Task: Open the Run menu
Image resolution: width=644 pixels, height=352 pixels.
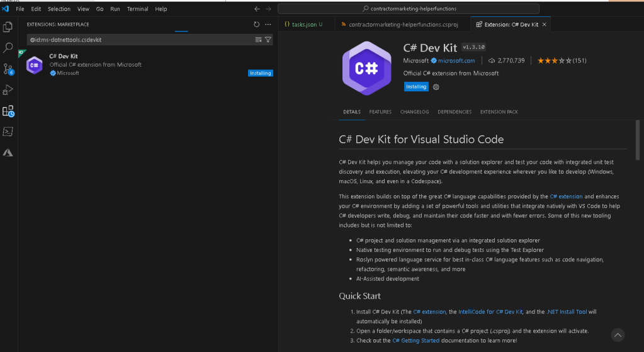Action: 115,9
